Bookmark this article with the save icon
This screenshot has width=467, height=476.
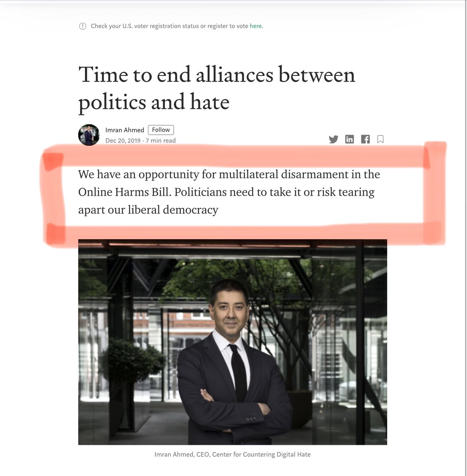(x=380, y=139)
